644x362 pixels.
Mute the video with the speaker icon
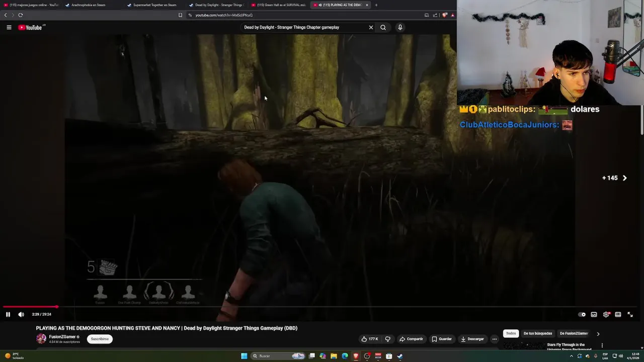(x=21, y=314)
